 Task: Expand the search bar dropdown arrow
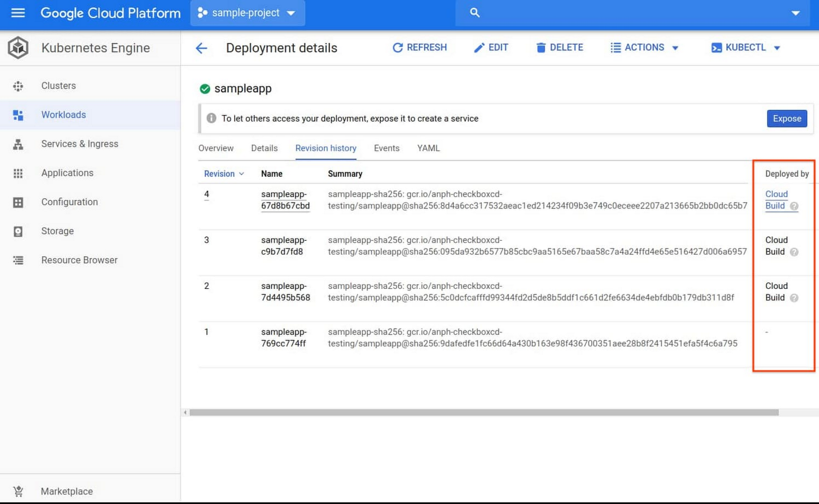(x=796, y=13)
